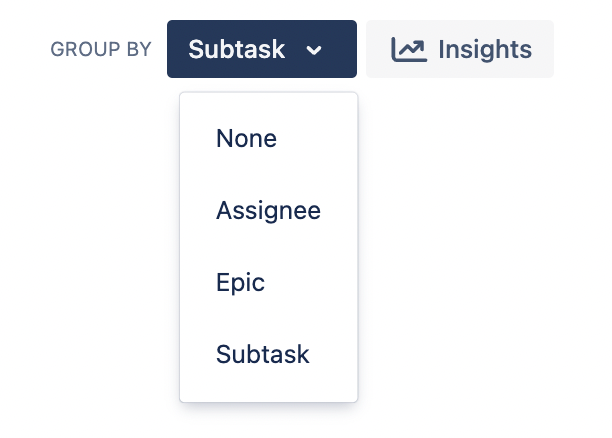Collapse the Group By Subtask dropdown
612x438 pixels.
click(262, 49)
